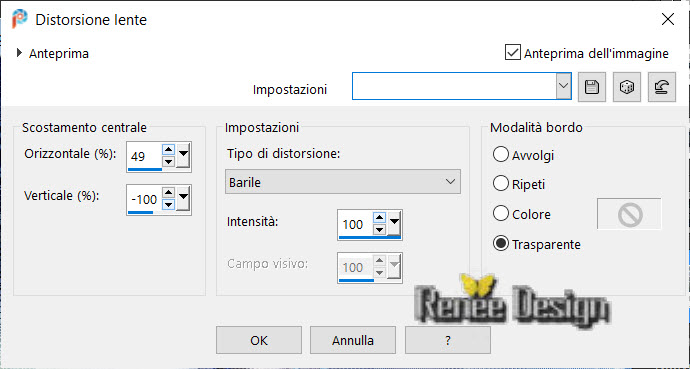
Task: Click the PaintShop Pro logo in title bar
Action: tap(19, 19)
